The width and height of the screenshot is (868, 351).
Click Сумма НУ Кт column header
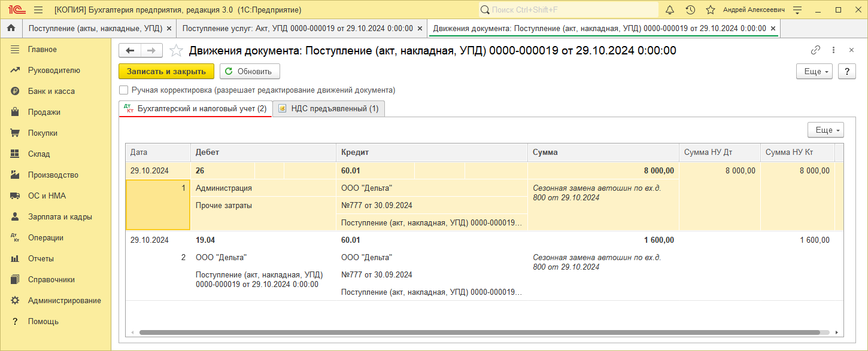[x=797, y=152]
